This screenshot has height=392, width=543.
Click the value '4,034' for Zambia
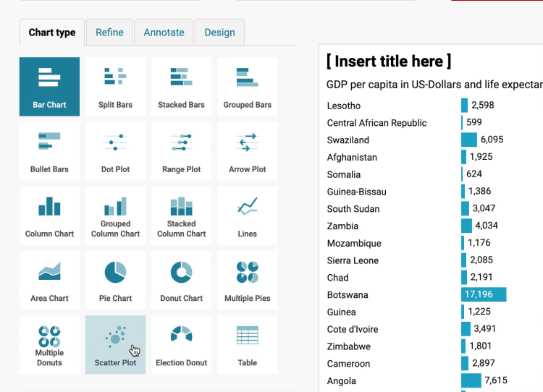[x=487, y=226]
